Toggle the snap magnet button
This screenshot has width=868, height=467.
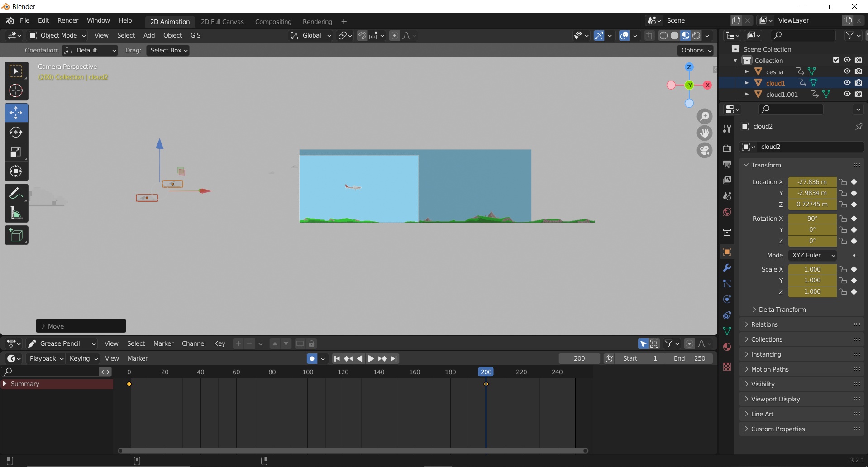(x=362, y=35)
